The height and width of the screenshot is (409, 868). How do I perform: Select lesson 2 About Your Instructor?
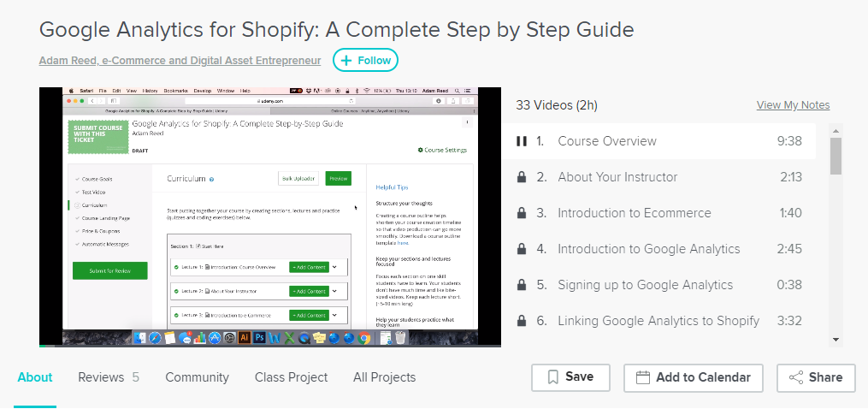pyautogui.click(x=658, y=177)
